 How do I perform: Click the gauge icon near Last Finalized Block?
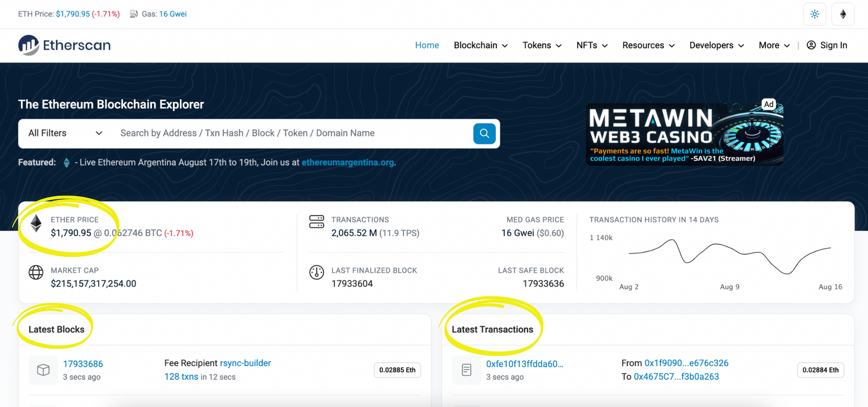coord(317,273)
